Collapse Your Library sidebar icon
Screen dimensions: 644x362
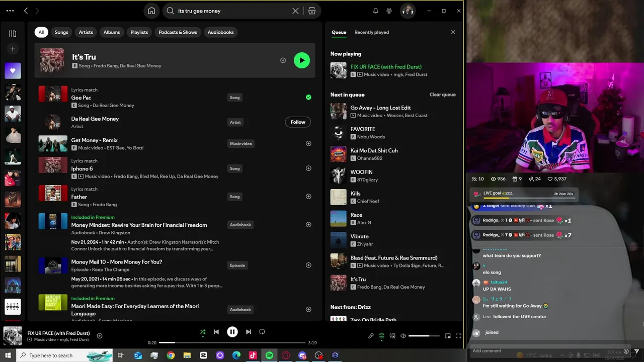[13, 33]
